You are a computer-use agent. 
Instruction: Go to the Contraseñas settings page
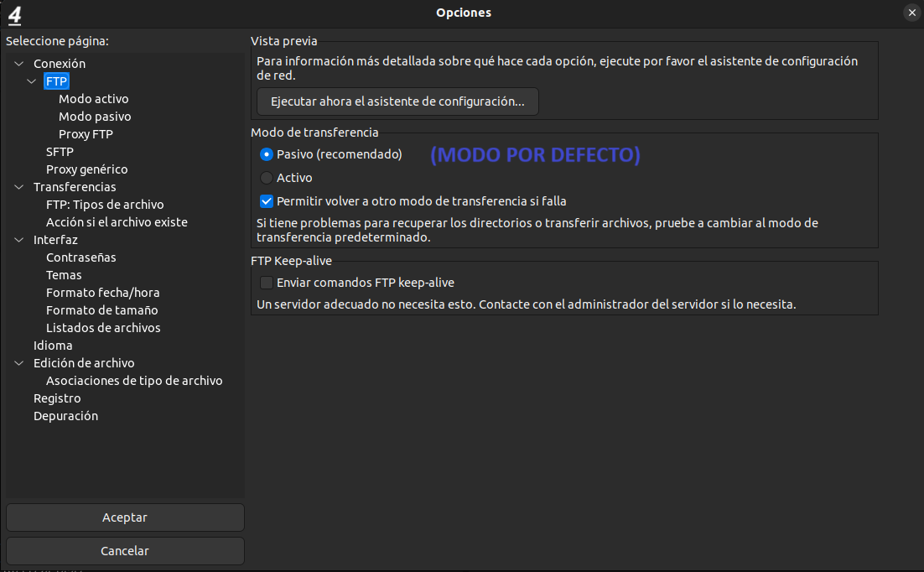pyautogui.click(x=80, y=257)
